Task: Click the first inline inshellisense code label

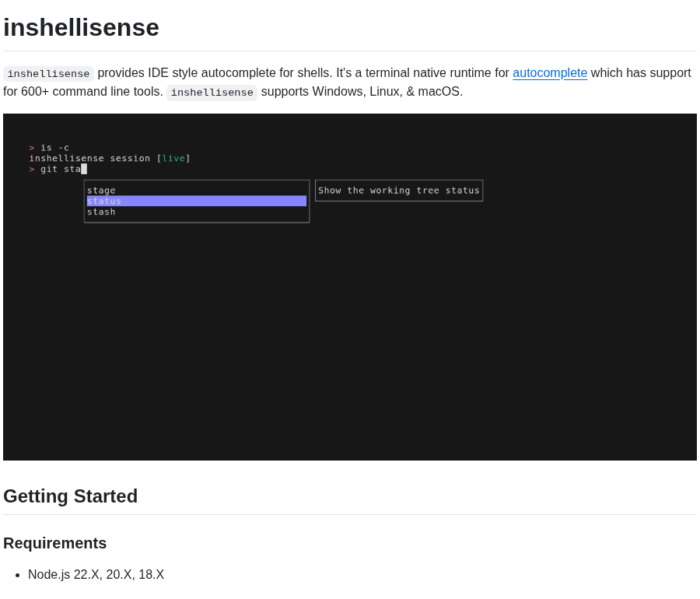Action: (48, 74)
